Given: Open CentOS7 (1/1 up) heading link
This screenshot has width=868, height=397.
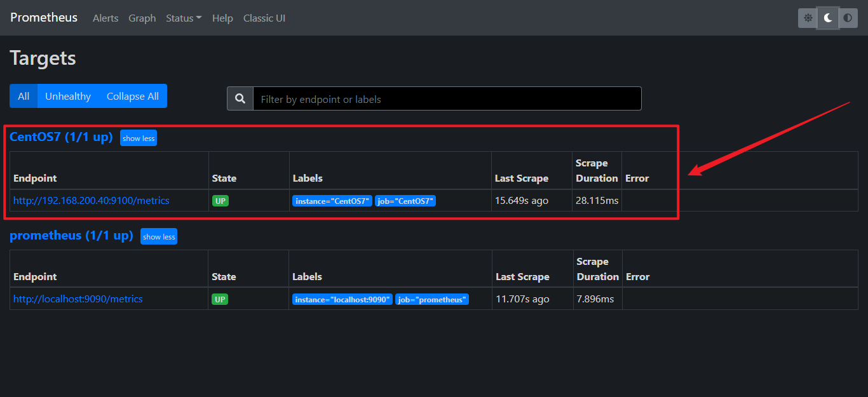Looking at the screenshot, I should pyautogui.click(x=61, y=137).
